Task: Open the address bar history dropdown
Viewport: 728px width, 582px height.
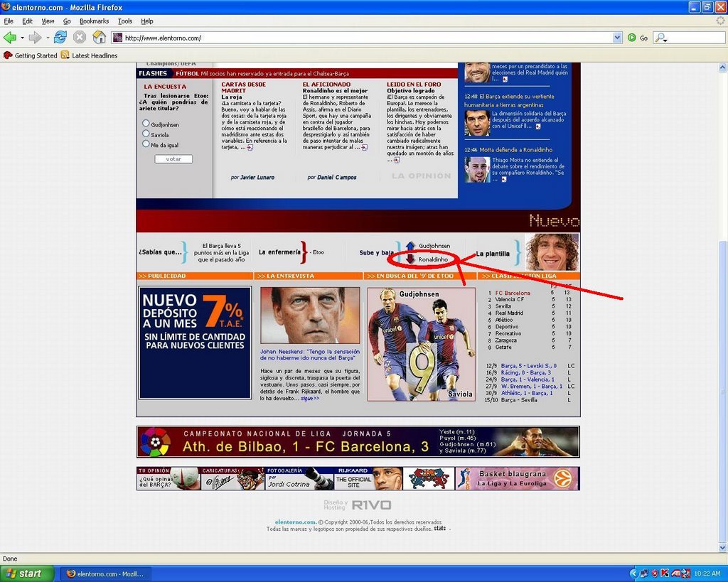Action: tap(617, 38)
